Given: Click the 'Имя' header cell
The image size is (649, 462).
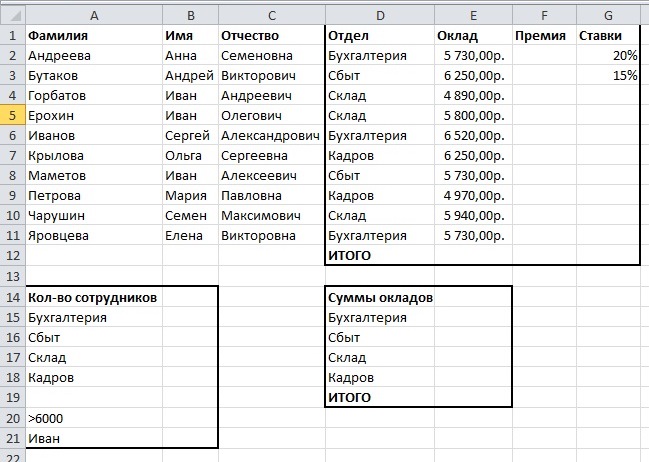Looking at the screenshot, I should tap(190, 36).
